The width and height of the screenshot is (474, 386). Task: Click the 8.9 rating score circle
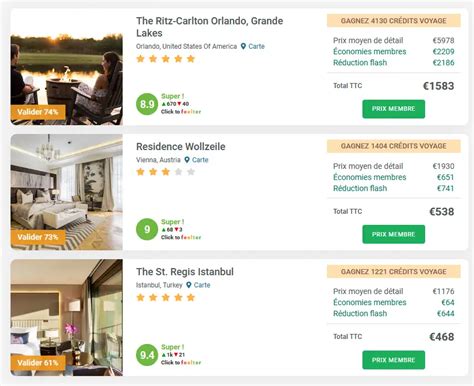(x=147, y=104)
